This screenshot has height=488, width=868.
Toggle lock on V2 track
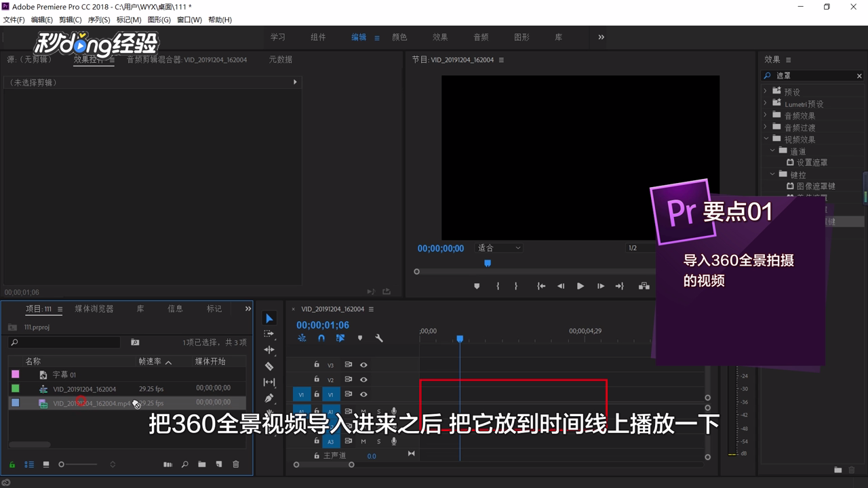[317, 380]
